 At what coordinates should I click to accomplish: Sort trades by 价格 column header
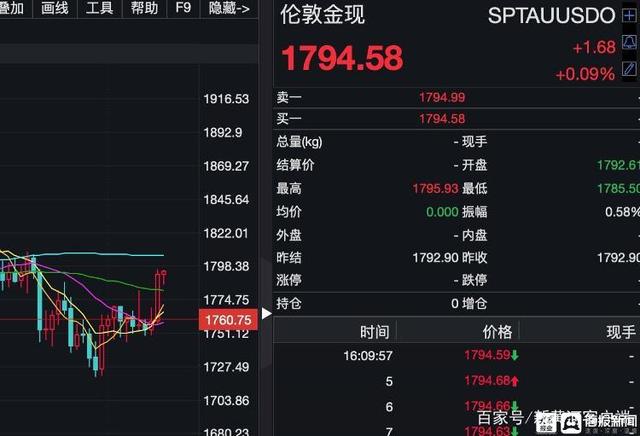click(x=496, y=332)
